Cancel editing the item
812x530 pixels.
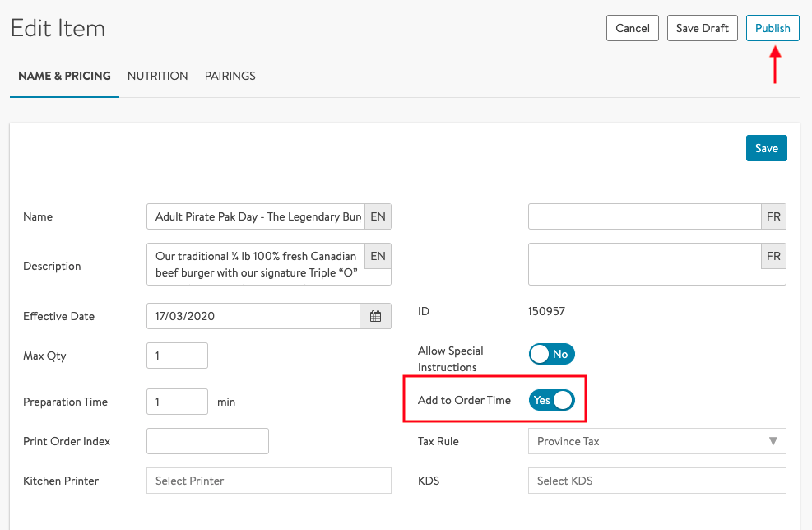coord(632,28)
